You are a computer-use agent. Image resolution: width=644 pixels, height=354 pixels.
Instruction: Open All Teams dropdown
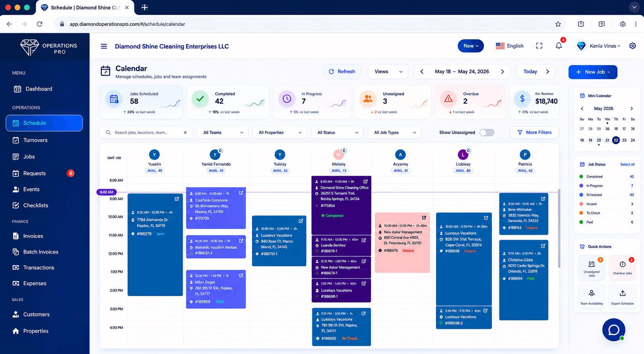(223, 133)
